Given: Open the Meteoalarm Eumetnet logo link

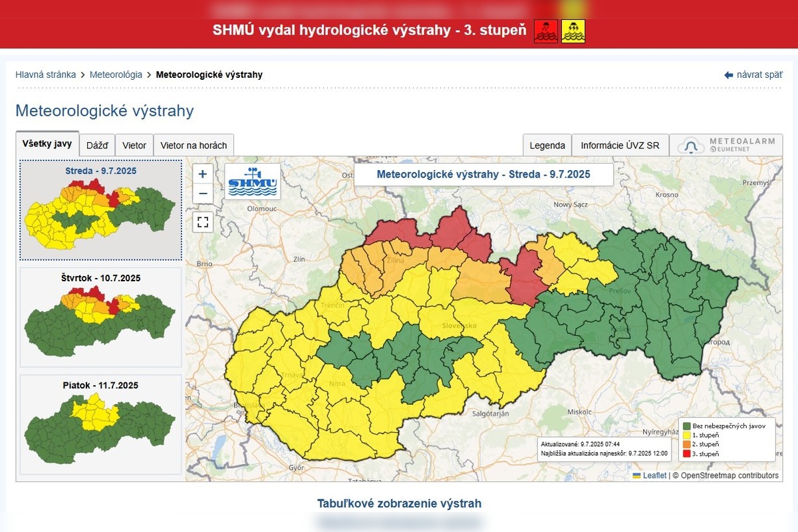Looking at the screenshot, I should [x=726, y=146].
